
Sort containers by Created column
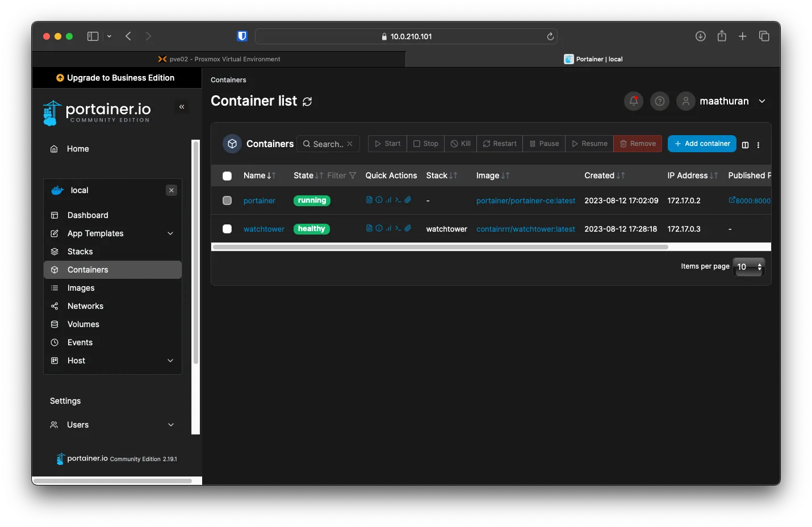point(605,175)
